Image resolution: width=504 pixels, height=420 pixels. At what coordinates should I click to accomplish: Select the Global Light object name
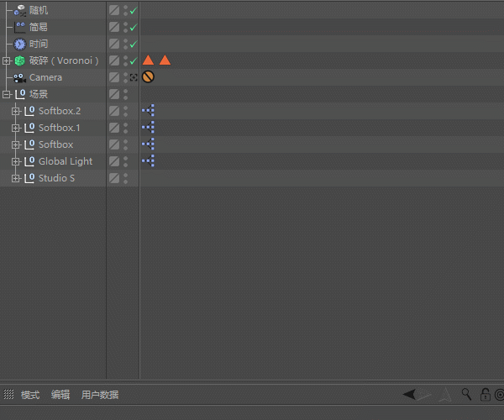(x=66, y=161)
